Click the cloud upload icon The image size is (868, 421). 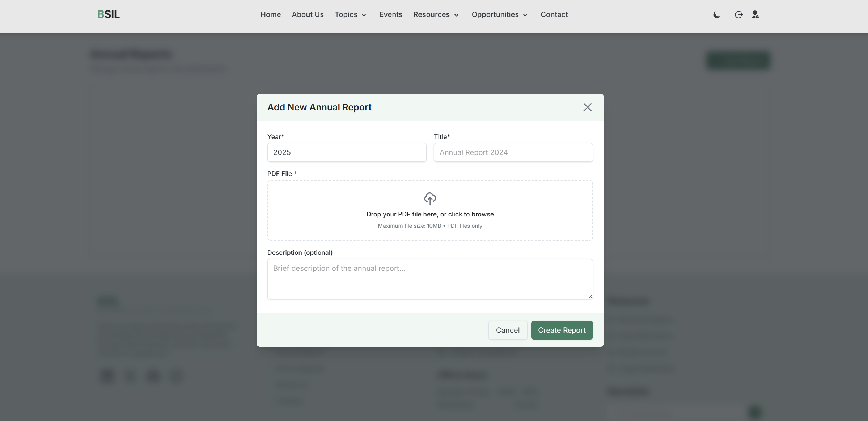[x=430, y=198]
